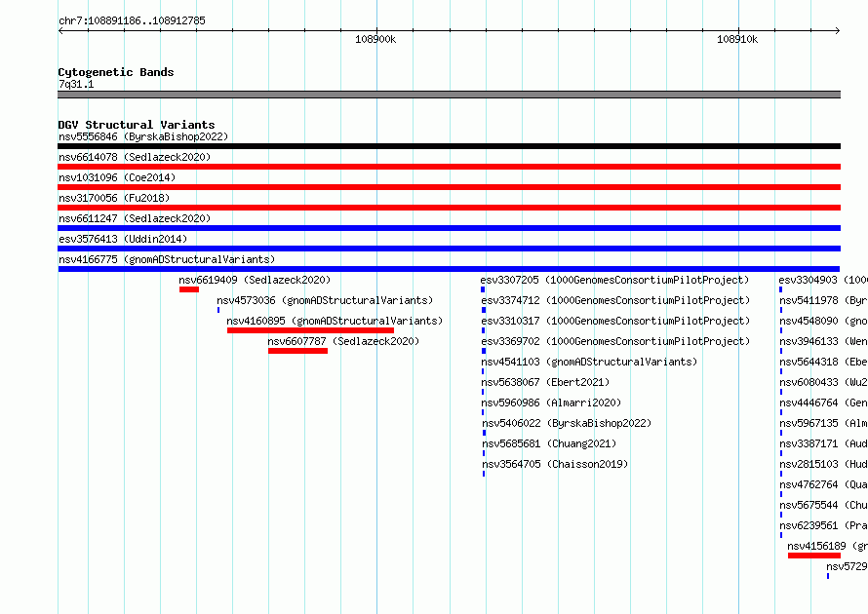Screen dimensions: 868x614
Task: Select nsv5960986 (Almarri2020) label
Action: coord(551,403)
